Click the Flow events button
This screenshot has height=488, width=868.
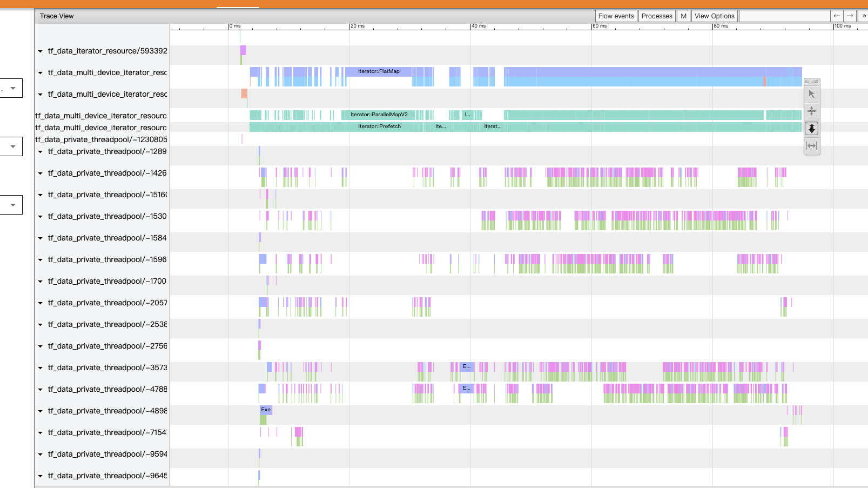click(x=616, y=16)
